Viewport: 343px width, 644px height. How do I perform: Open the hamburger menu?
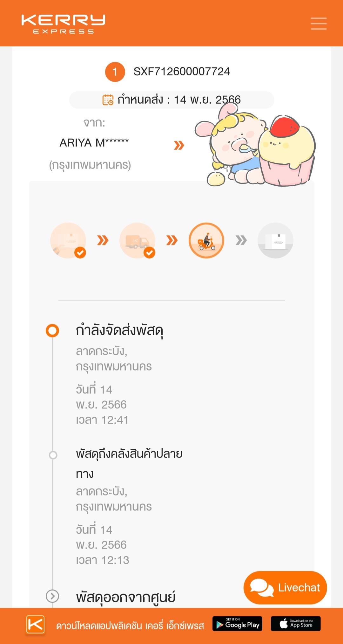tap(319, 24)
